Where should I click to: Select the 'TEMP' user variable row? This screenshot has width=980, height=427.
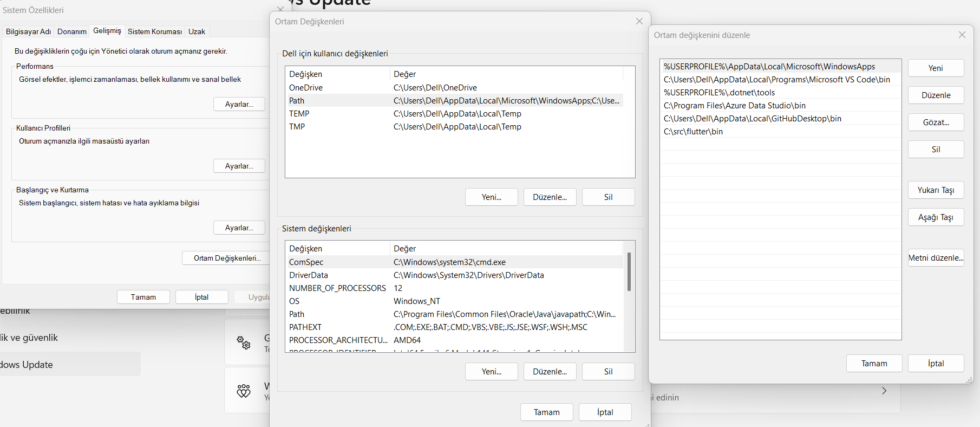pyautogui.click(x=299, y=114)
